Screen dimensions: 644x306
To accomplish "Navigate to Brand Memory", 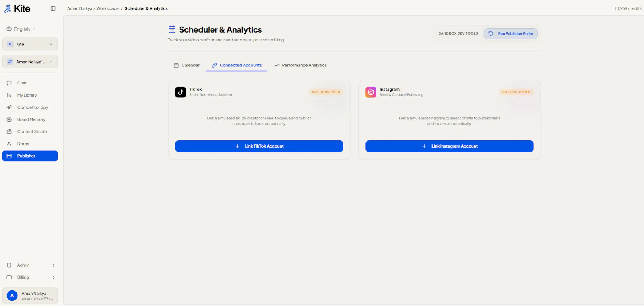I will point(30,119).
